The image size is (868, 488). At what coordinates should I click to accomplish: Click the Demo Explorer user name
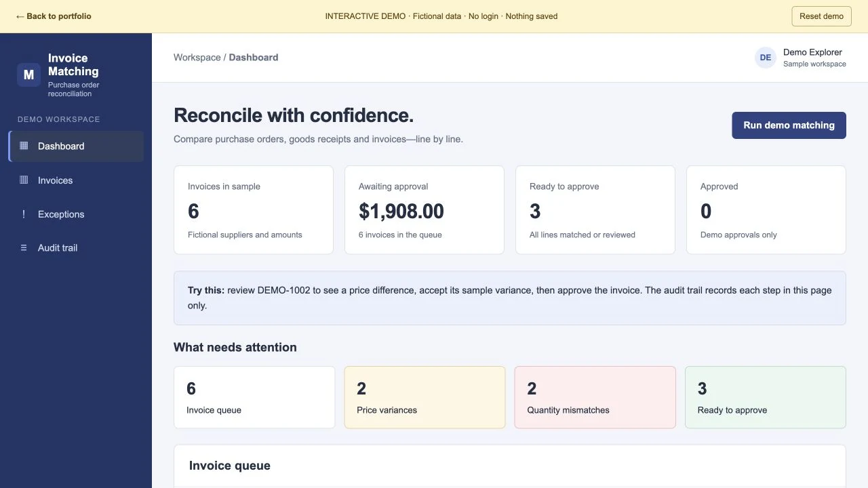pyautogui.click(x=812, y=52)
